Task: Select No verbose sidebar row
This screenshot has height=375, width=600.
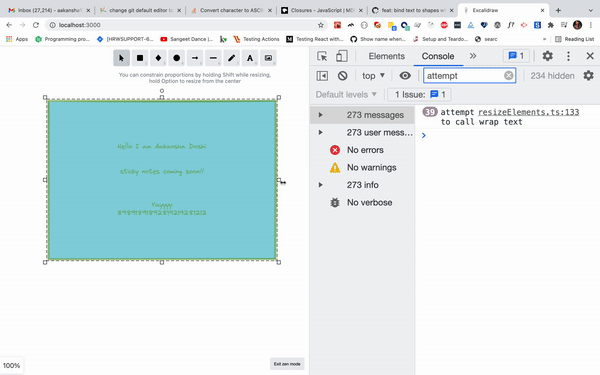Action: tap(362, 202)
